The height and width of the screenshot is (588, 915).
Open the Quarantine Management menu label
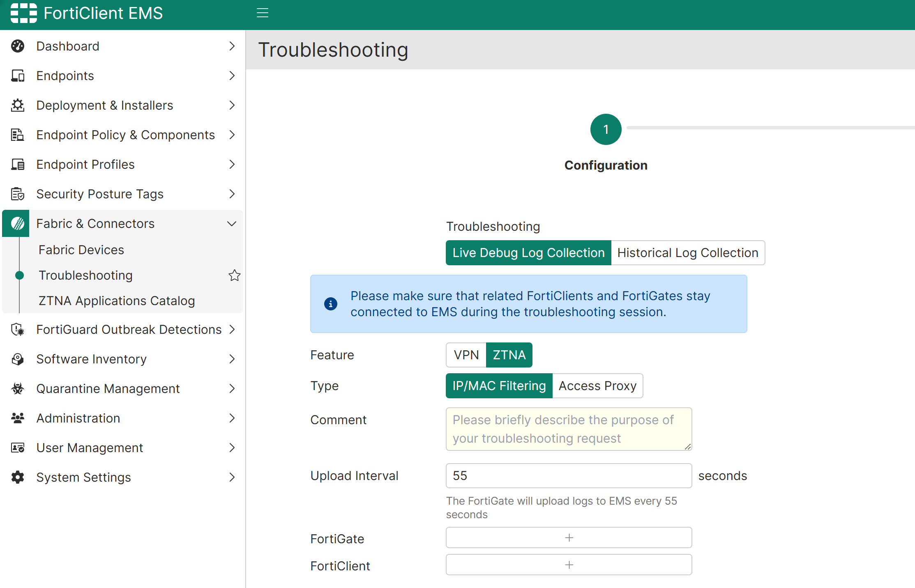click(x=108, y=388)
